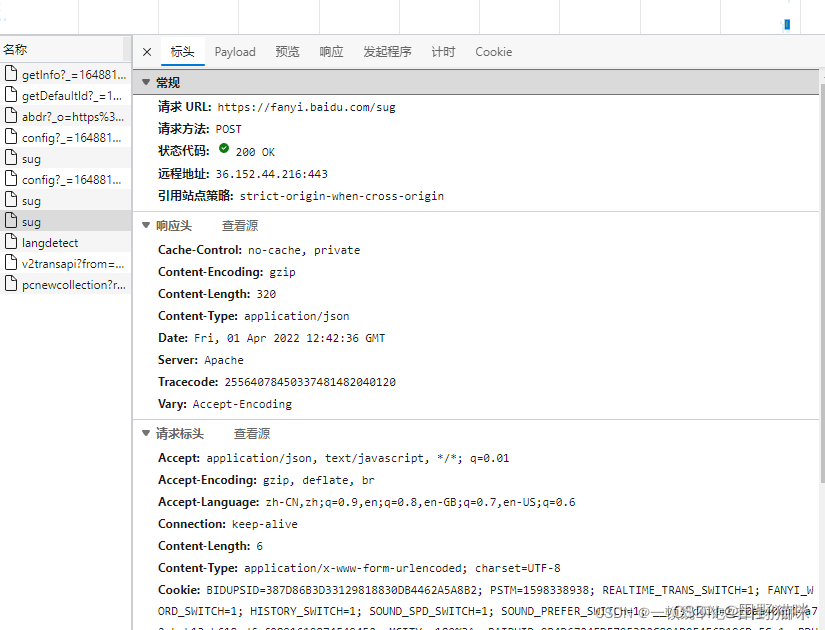This screenshot has height=630, width=825.
Task: Click the Accept-Language header value
Action: pyautogui.click(x=420, y=503)
